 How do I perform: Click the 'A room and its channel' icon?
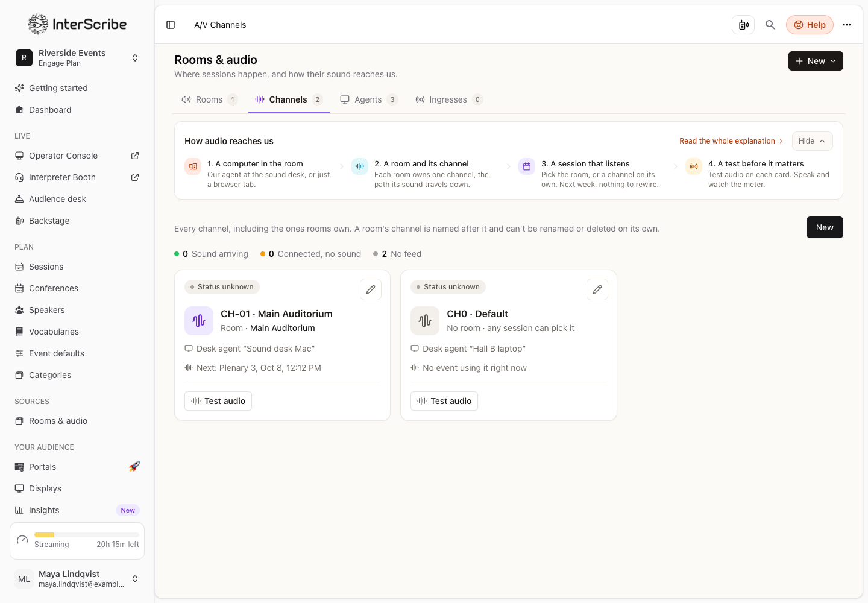point(360,166)
